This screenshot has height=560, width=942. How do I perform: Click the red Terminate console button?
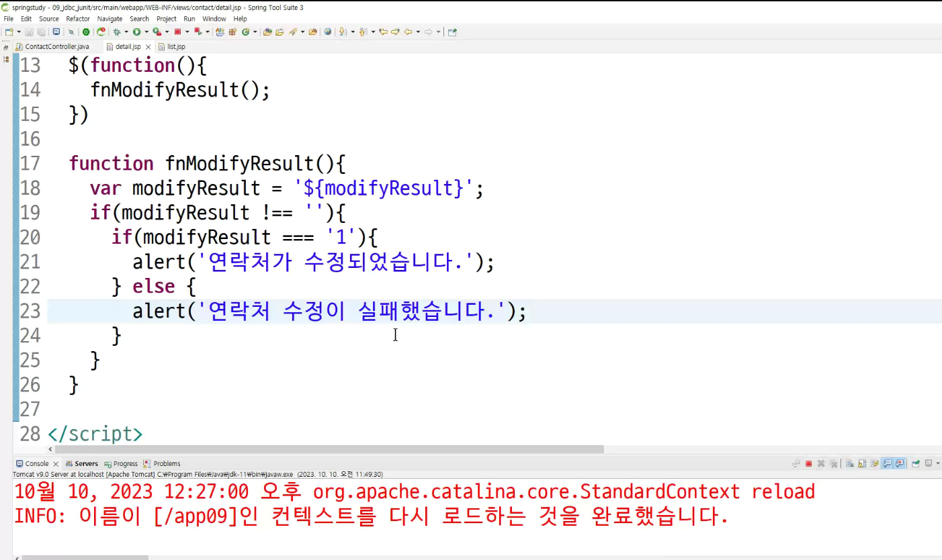coord(809,463)
